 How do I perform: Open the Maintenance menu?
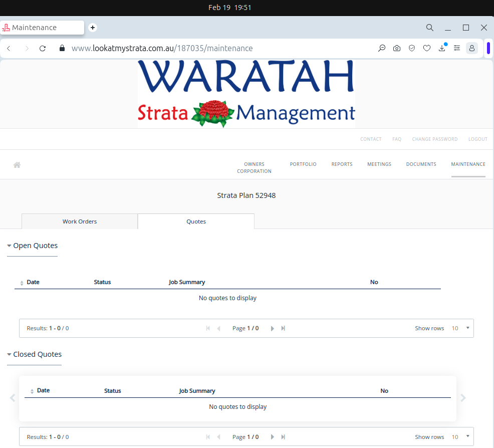point(468,164)
